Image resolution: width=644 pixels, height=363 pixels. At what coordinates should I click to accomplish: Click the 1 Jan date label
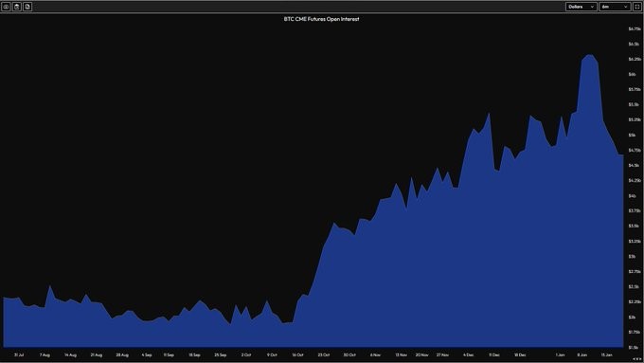[561, 354]
